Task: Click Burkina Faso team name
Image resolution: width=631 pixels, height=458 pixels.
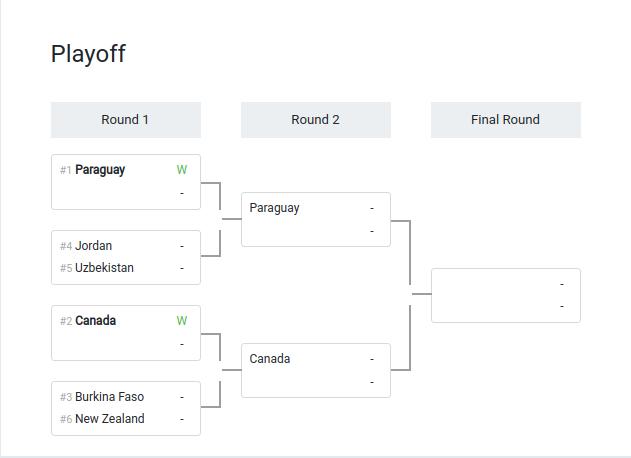Action: pyautogui.click(x=109, y=396)
